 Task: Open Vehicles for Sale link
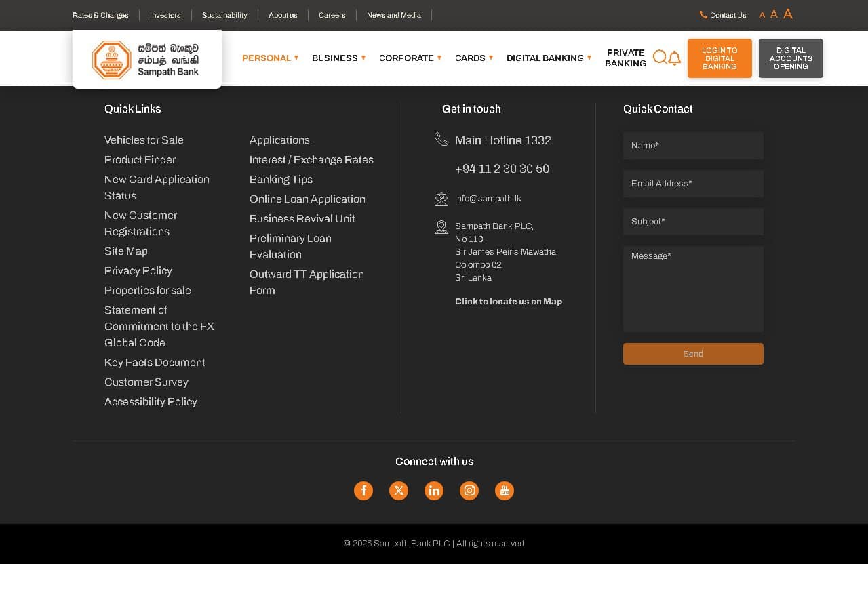(x=144, y=140)
